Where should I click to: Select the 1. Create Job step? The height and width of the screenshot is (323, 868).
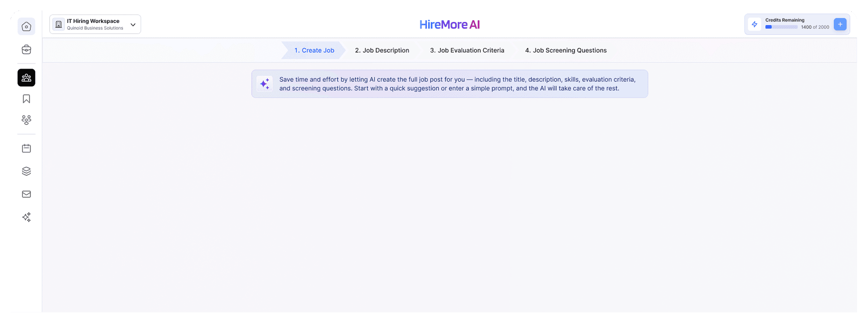tap(314, 51)
